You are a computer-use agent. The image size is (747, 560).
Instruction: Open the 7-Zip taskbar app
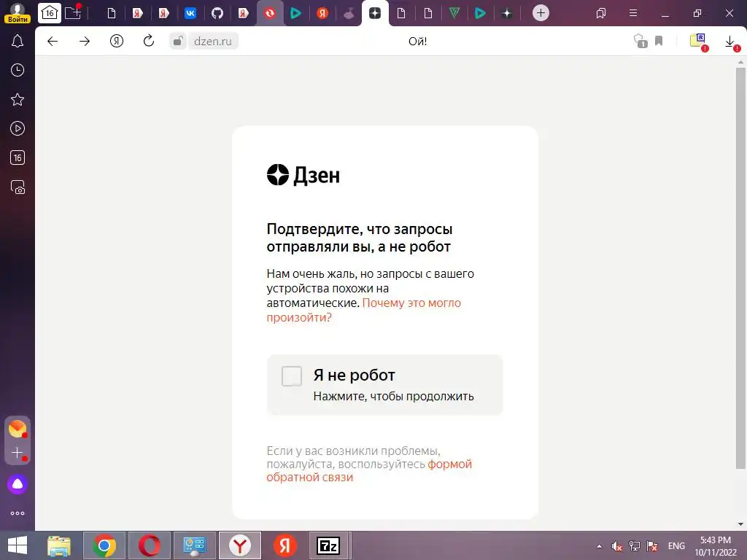tap(329, 545)
